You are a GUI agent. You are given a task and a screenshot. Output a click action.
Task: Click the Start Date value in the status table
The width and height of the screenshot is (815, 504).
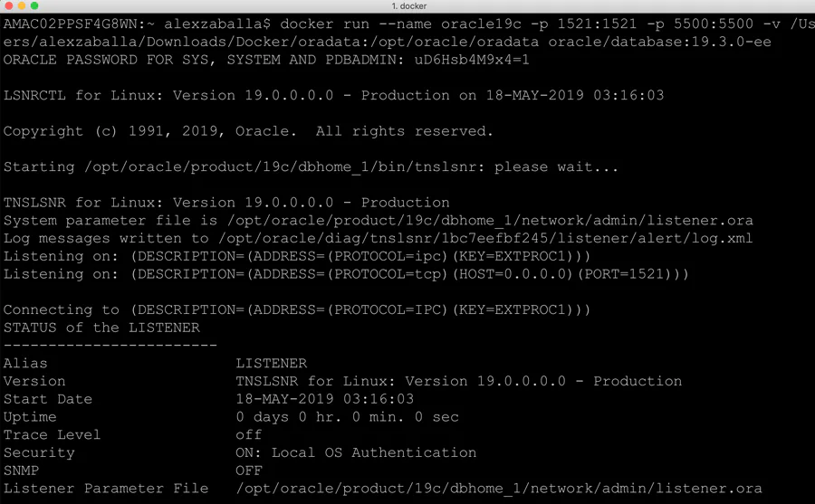(x=324, y=398)
